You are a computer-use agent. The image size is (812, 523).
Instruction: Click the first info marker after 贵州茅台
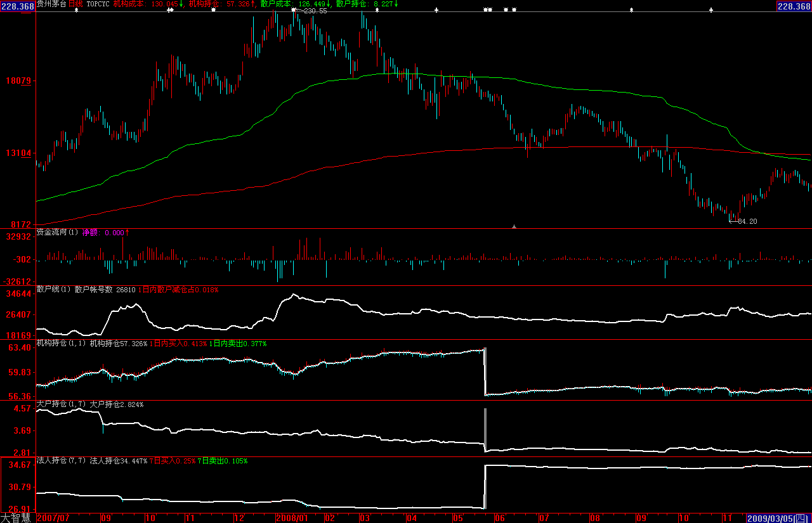click(77, 10)
